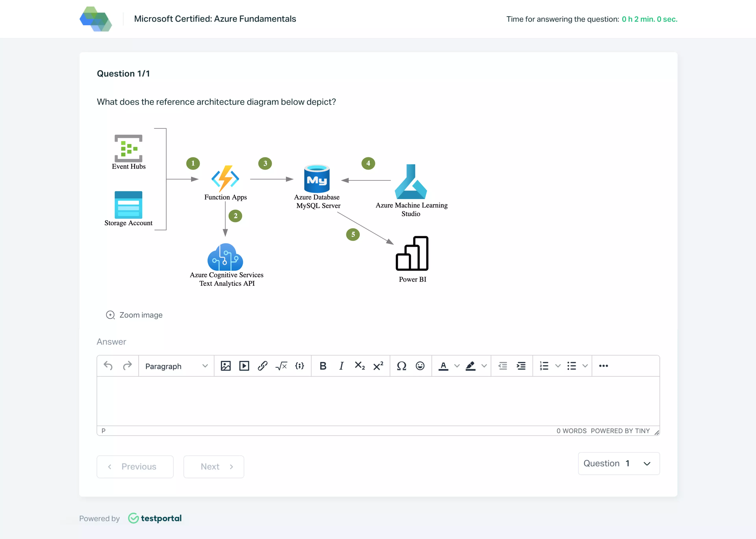Insert a code sample with braces icon
This screenshot has height=539, width=756.
tap(300, 366)
